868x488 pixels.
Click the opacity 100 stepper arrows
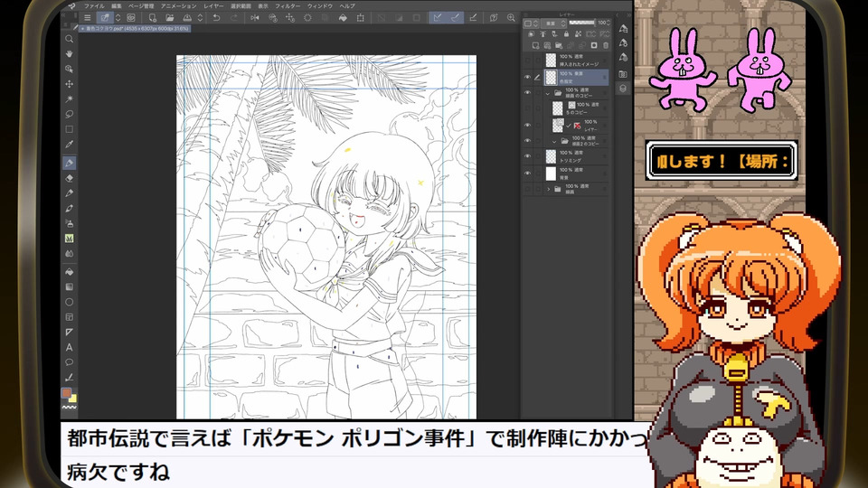[x=609, y=23]
